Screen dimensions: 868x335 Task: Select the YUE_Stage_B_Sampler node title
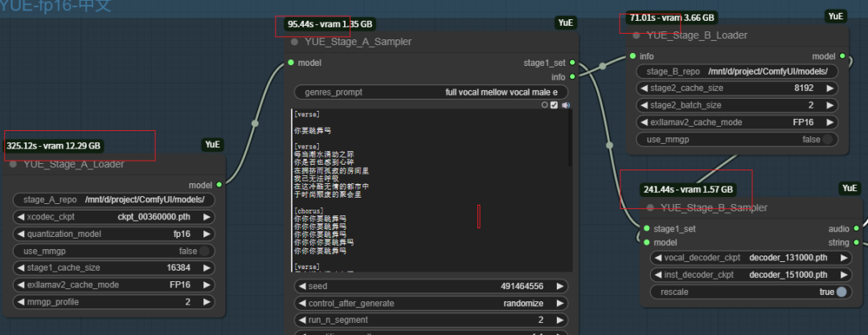(x=714, y=207)
